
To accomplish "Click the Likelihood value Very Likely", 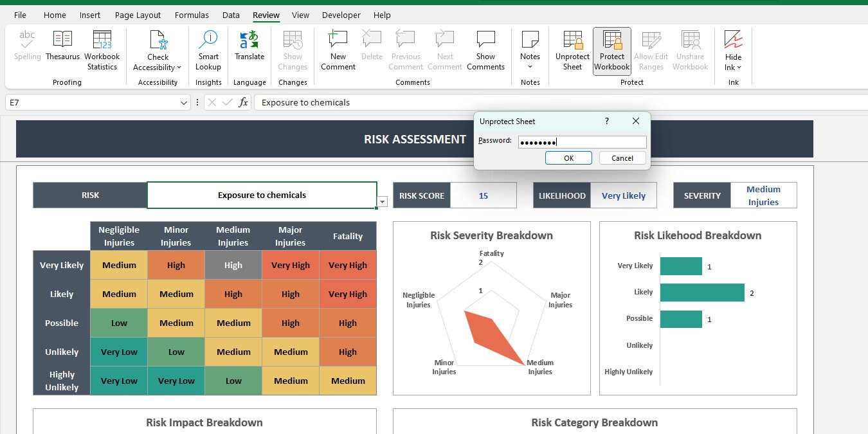I will coord(624,195).
